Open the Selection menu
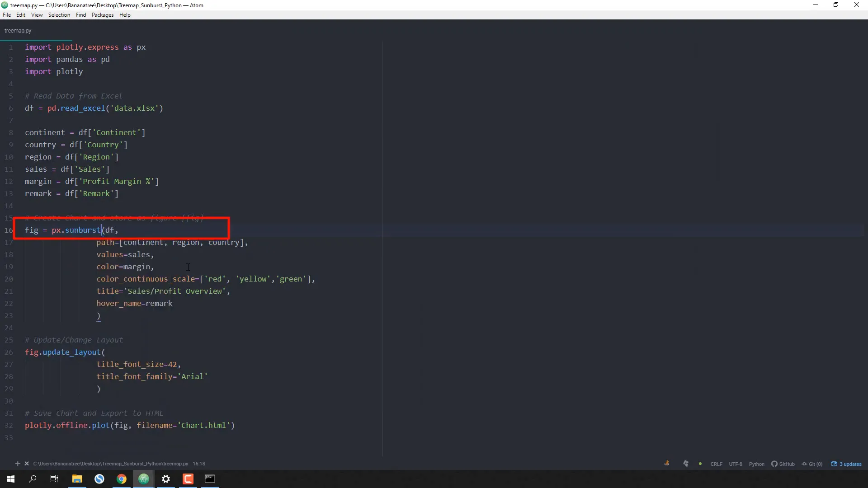 click(x=59, y=15)
